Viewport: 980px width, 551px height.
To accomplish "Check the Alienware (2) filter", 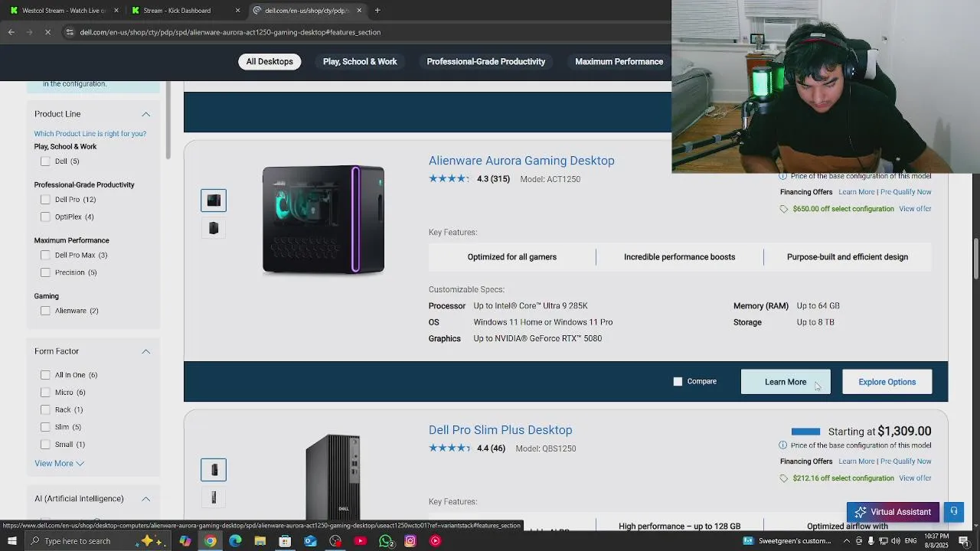I will click(x=45, y=311).
